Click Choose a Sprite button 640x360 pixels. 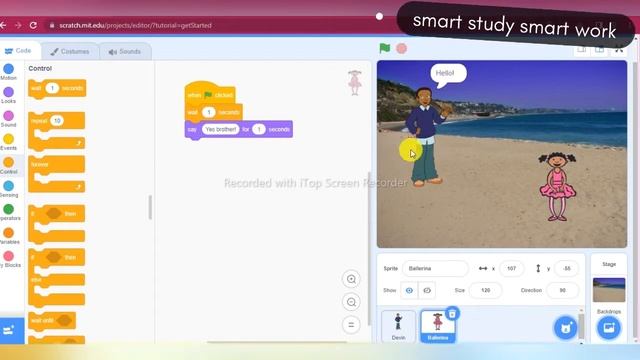[565, 328]
